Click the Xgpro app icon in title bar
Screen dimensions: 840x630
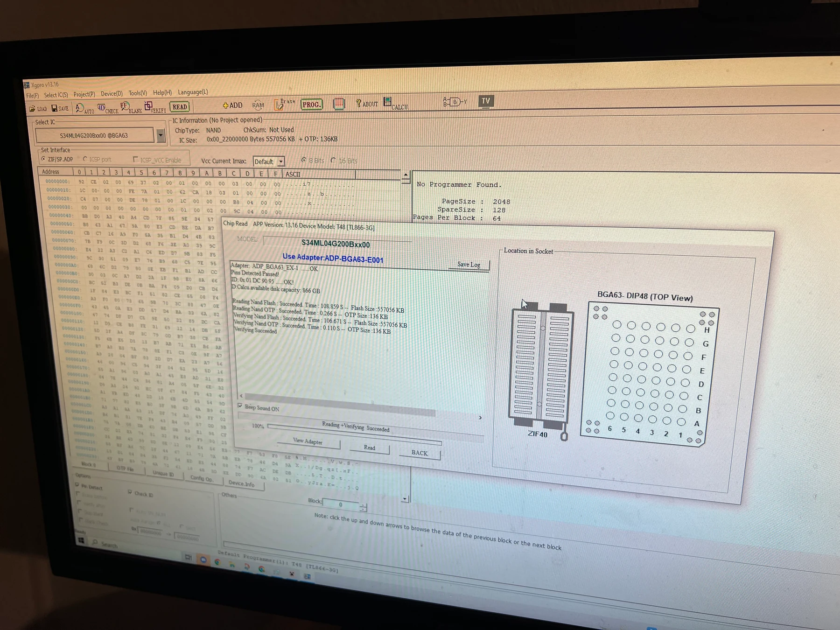pos(27,85)
